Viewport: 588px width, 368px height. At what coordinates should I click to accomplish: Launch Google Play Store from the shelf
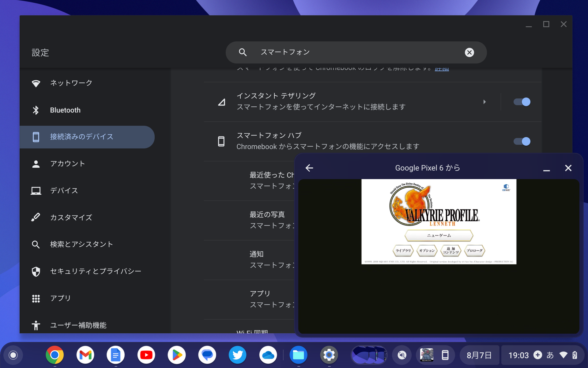[177, 355]
